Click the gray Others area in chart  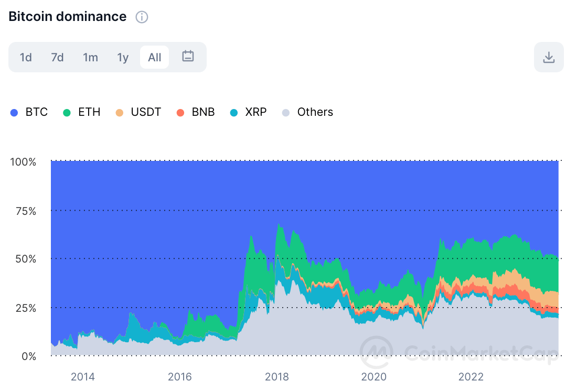click(x=315, y=330)
